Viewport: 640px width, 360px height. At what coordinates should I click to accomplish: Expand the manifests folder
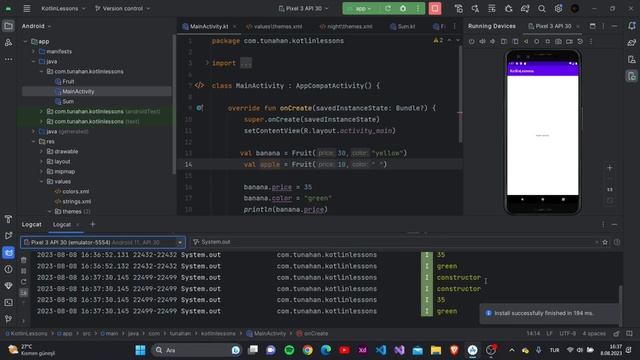(33, 51)
